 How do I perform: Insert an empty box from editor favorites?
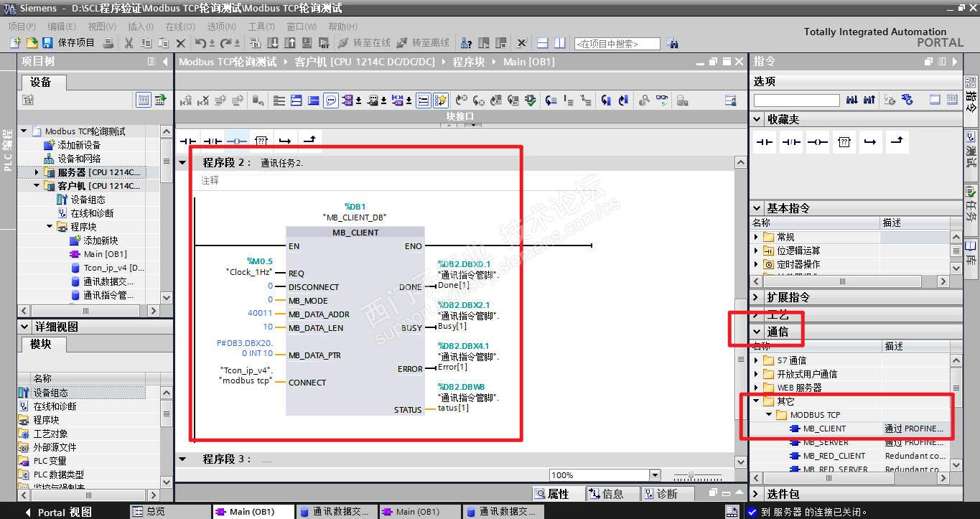[x=261, y=140]
